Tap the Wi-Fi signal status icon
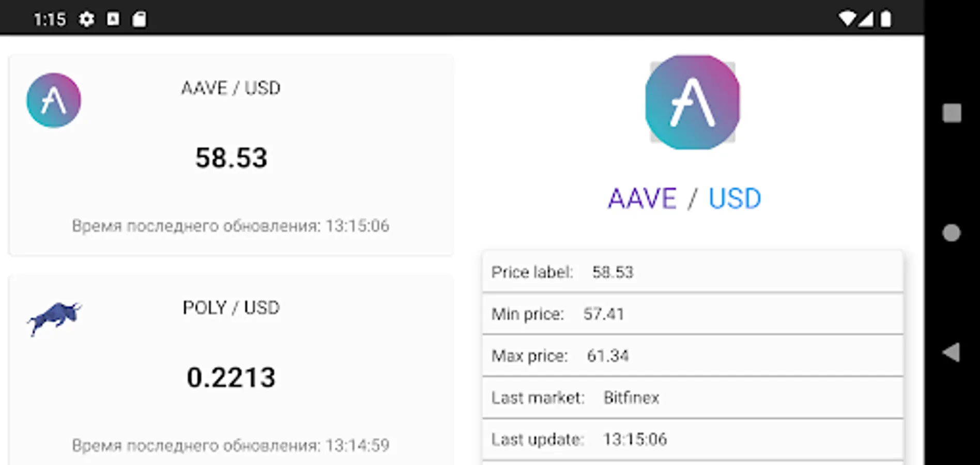This screenshot has width=980, height=465. [x=847, y=19]
